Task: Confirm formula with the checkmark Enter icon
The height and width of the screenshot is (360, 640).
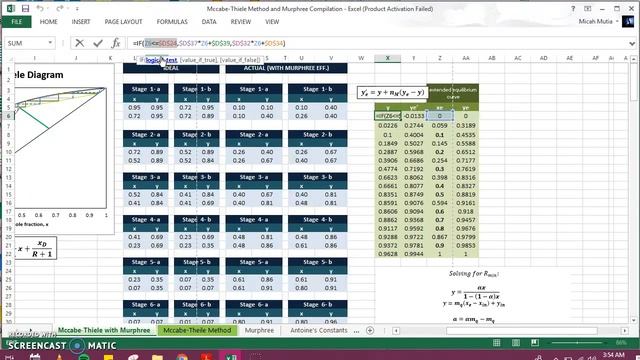Action: click(98, 43)
